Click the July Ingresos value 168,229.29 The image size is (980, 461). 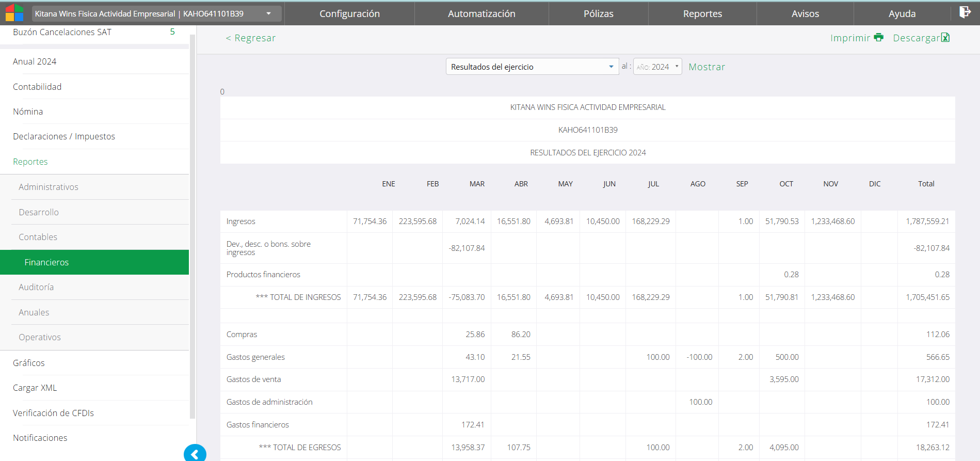(x=650, y=221)
